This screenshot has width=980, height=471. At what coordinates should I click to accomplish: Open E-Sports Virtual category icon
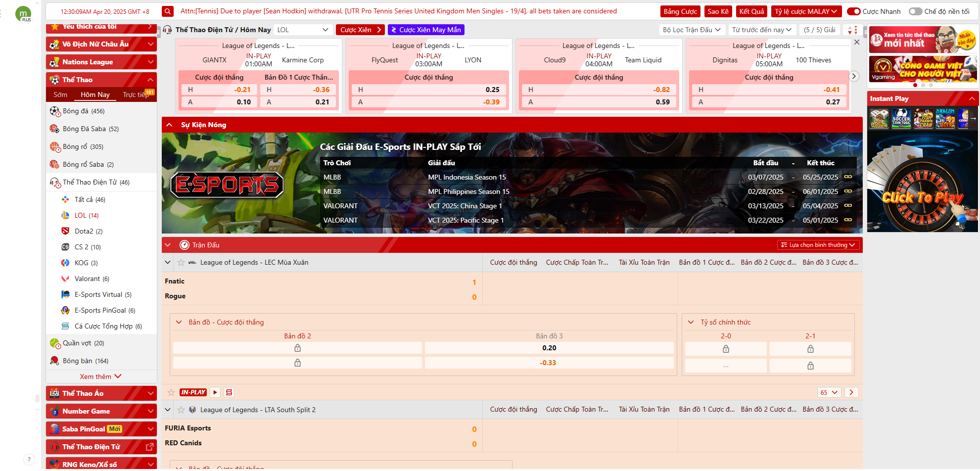tap(65, 294)
